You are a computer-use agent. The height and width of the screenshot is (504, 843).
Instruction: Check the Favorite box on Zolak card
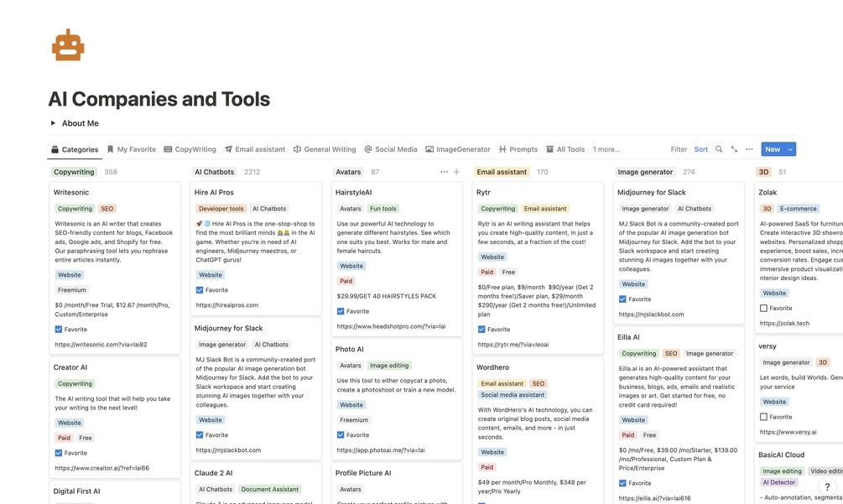pos(763,308)
